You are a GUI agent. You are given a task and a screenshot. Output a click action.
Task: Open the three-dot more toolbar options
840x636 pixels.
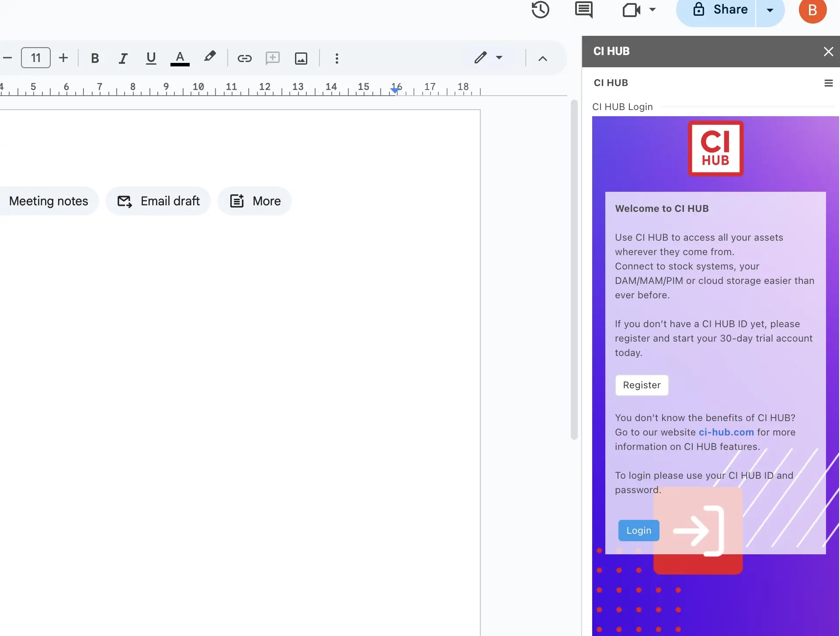[337, 58]
